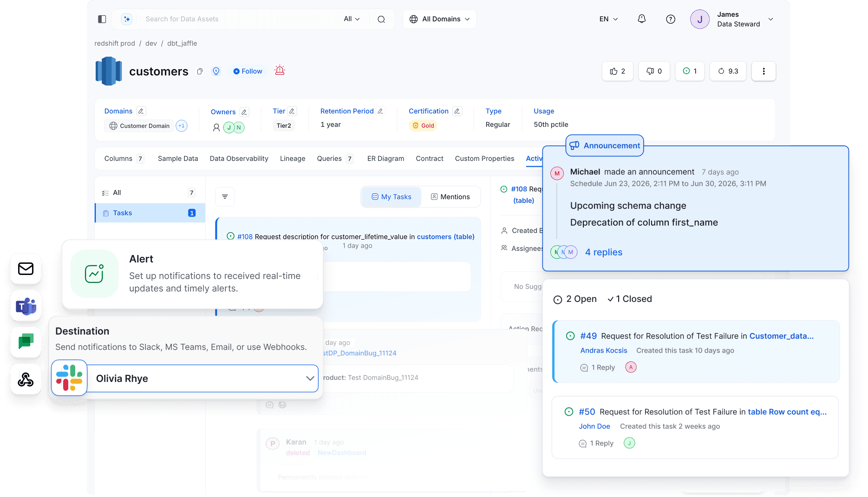
Task: Edit Owners pencil icon
Action: (244, 112)
